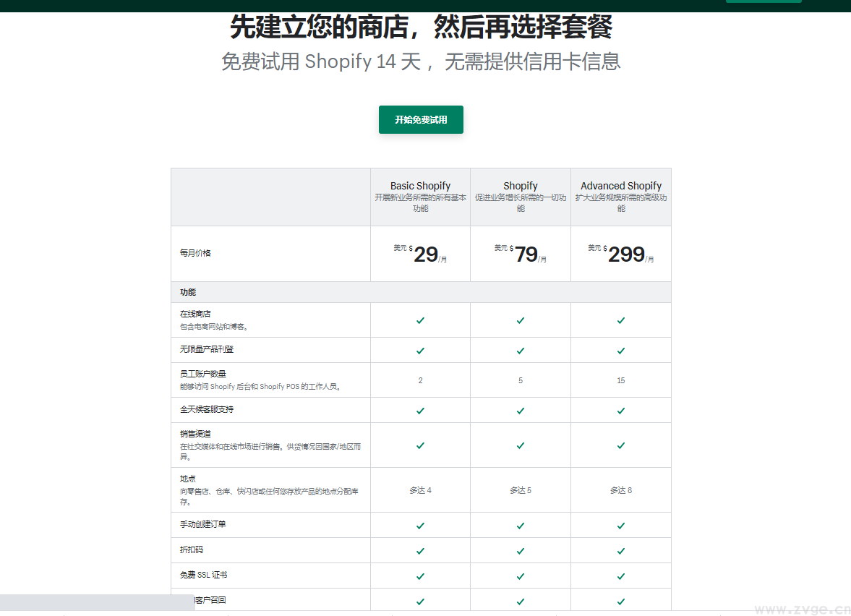The image size is (851, 616).
Task: Select the Advanced Shopify column header
Action: pos(620,196)
